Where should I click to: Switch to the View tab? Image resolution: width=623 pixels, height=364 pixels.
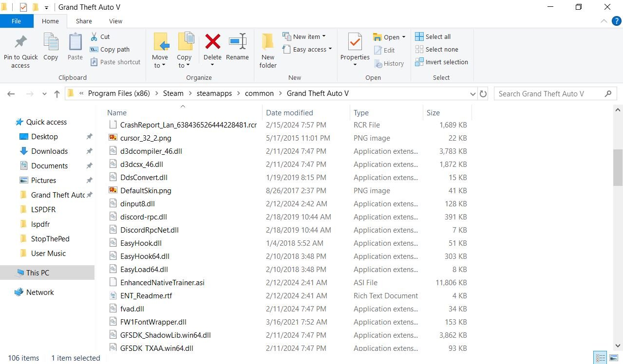click(x=115, y=21)
